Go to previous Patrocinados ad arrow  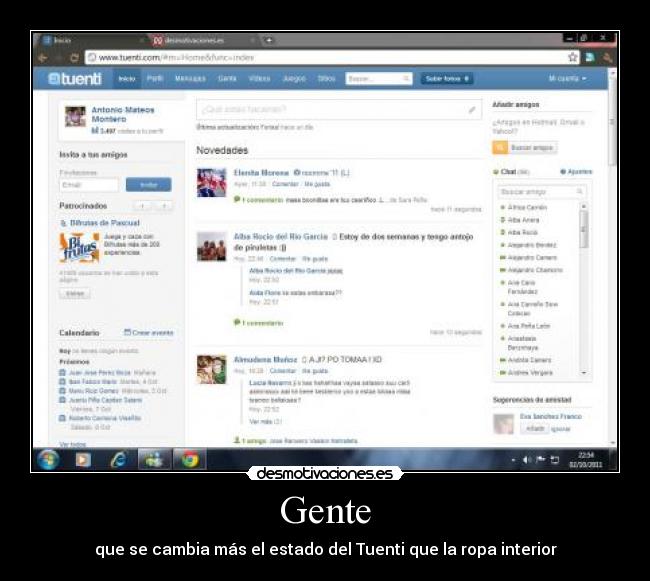point(142,206)
